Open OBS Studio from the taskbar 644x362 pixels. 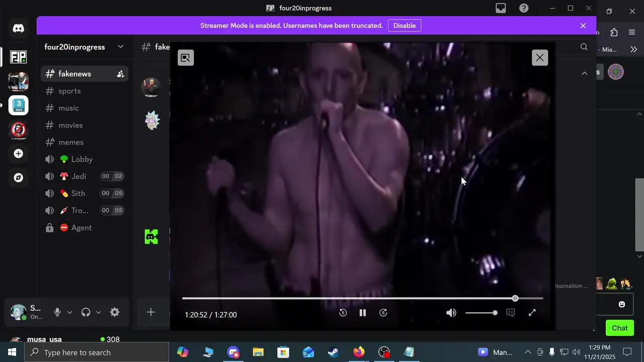(384, 352)
